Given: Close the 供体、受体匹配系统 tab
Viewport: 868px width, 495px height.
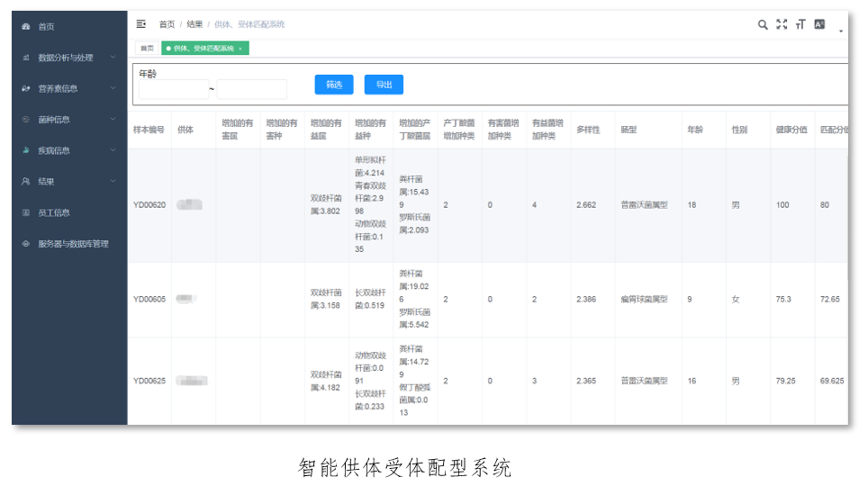Looking at the screenshot, I should pos(240,49).
